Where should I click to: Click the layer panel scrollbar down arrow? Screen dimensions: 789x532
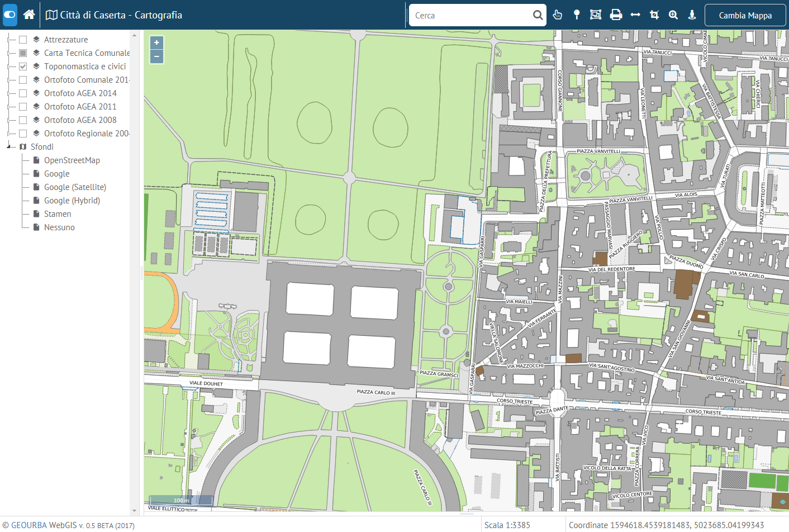coord(134,511)
